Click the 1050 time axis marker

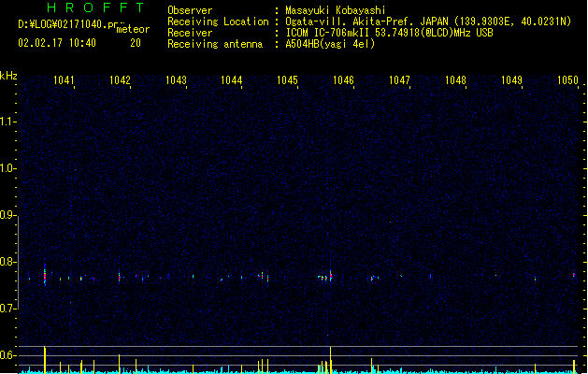coord(567,80)
